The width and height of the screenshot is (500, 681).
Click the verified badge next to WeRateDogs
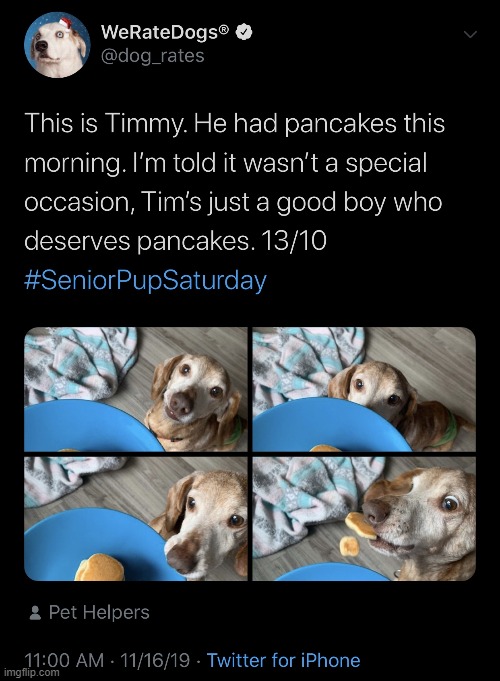tap(245, 33)
